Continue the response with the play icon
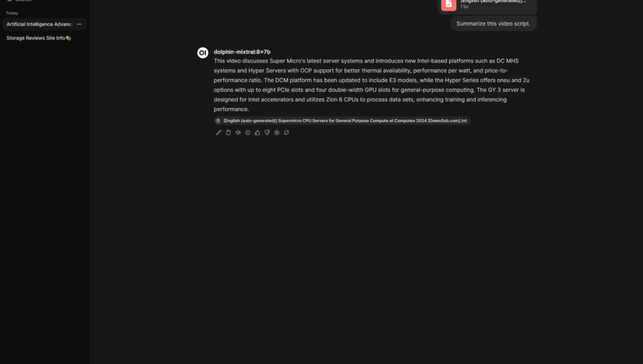This screenshot has height=364, width=643. 277,133
